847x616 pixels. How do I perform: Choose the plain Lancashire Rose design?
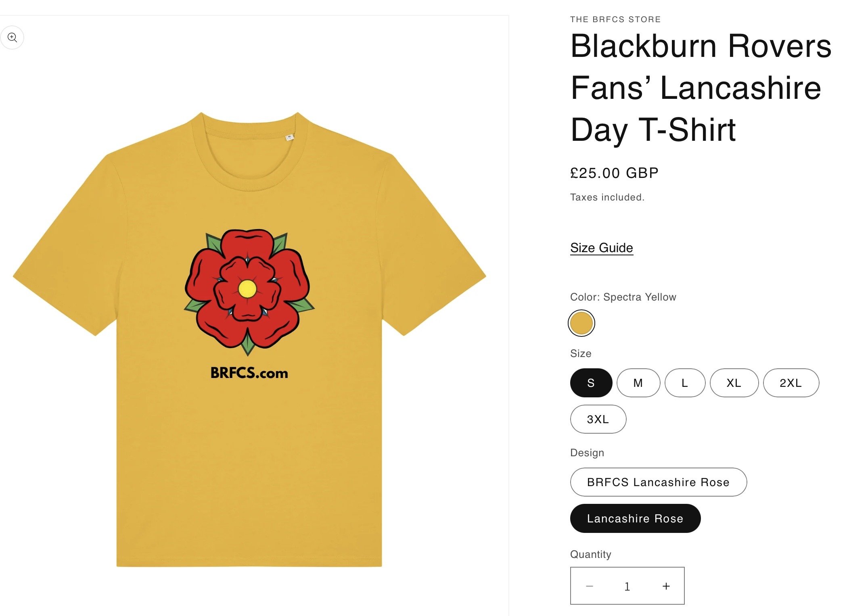635,518
